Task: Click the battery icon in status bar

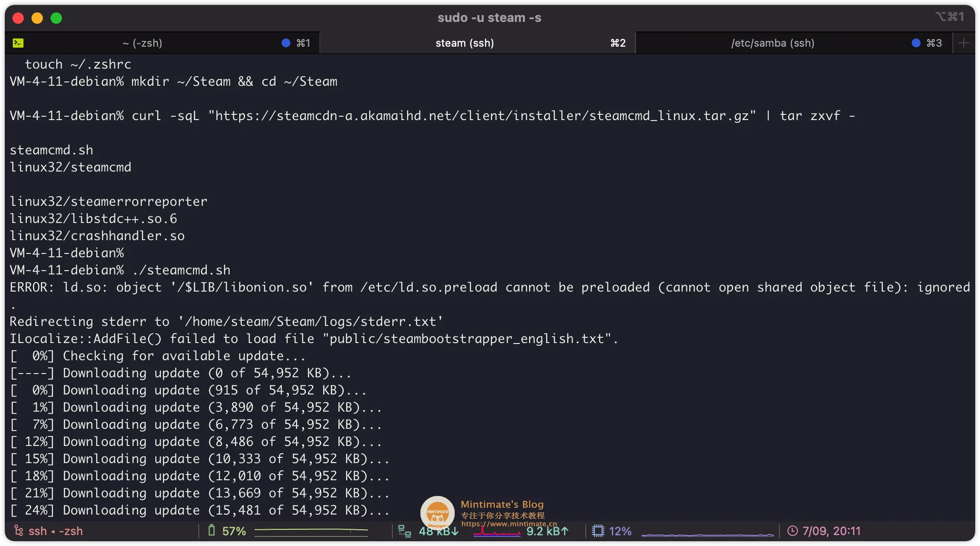Action: 212,530
